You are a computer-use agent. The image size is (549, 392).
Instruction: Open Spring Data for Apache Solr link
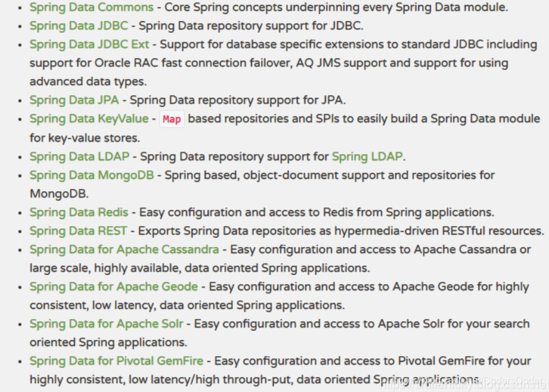[x=106, y=324]
